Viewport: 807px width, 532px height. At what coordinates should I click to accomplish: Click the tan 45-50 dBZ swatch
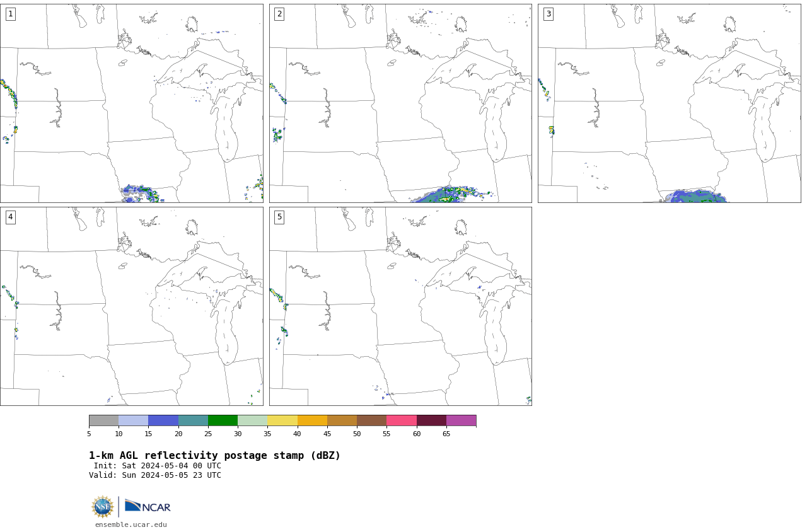pos(342,420)
